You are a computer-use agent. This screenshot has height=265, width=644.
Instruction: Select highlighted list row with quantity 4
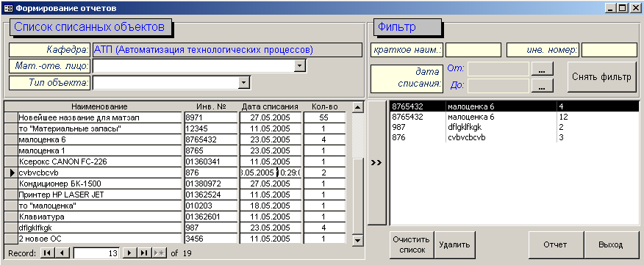tap(514, 106)
